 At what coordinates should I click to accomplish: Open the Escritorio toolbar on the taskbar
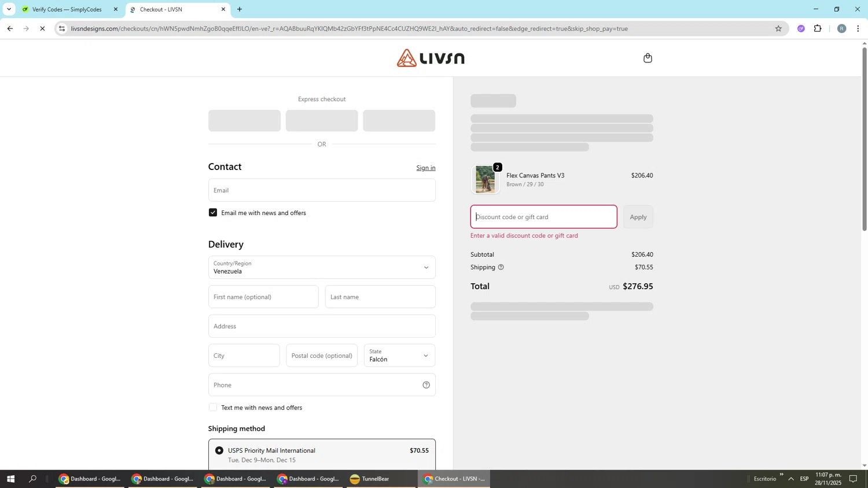(x=765, y=479)
